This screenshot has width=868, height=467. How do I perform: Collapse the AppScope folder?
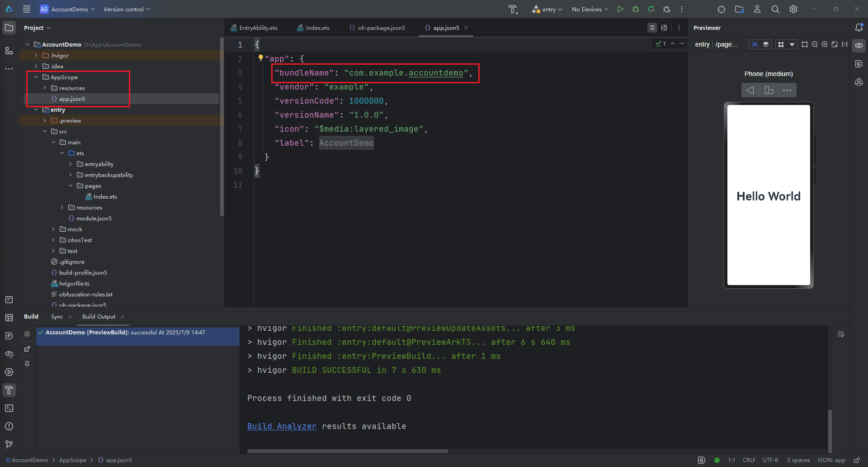pyautogui.click(x=36, y=77)
